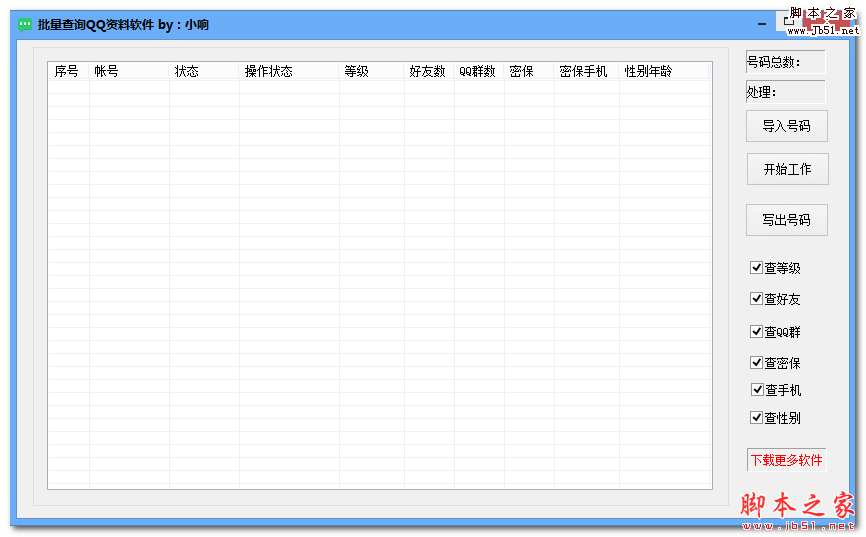The image size is (866, 537).
Task: Minimize the window with the dash button
Action: tap(762, 24)
